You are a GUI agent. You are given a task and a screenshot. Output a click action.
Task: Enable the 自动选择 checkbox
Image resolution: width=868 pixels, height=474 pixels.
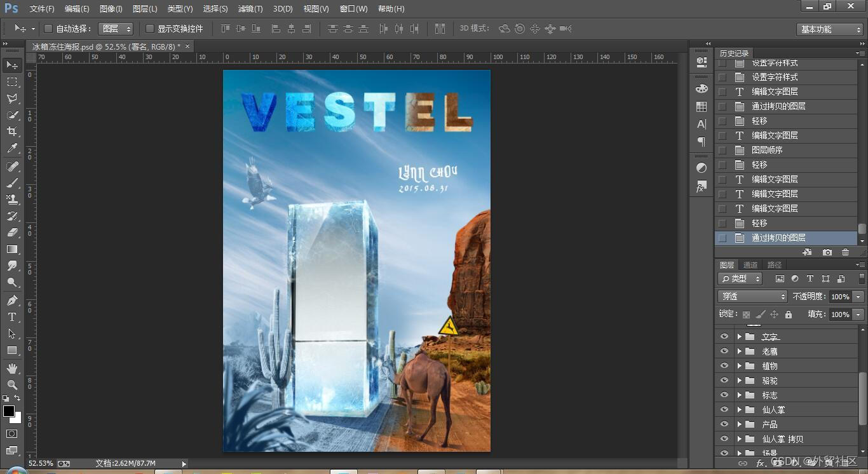point(48,29)
